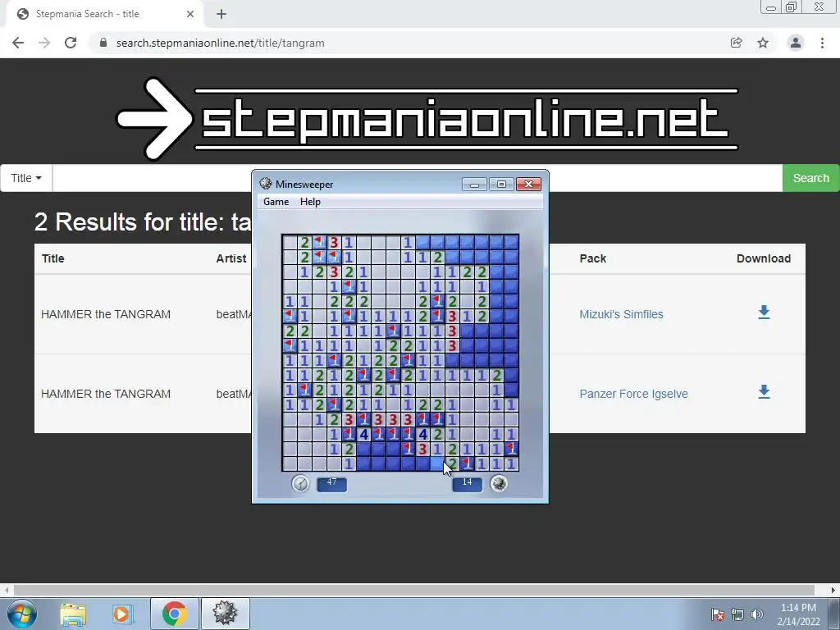Close the Stepmania Search tab
This screenshot has width=840, height=630.
[x=190, y=14]
